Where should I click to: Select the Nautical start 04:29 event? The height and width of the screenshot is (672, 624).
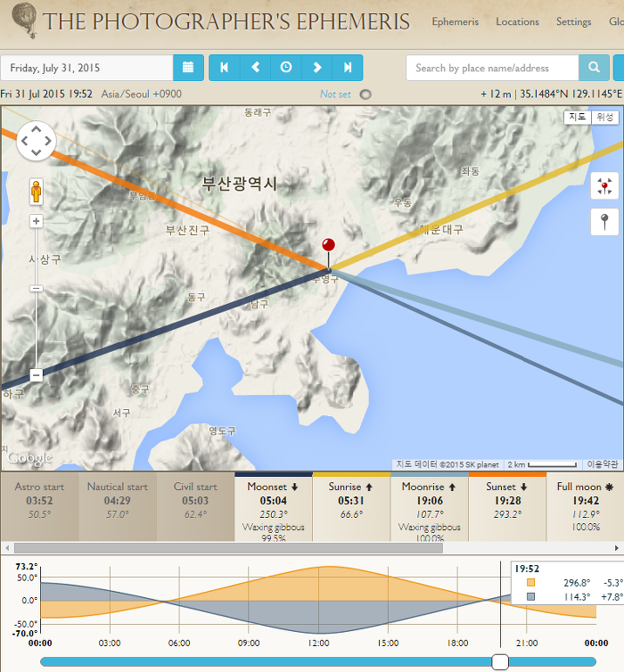point(118,506)
